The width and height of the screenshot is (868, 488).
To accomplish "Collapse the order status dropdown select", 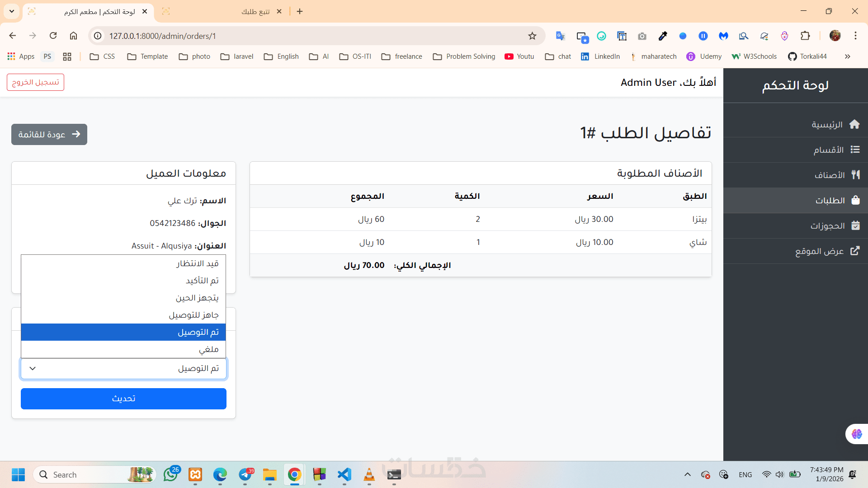I will coord(123,368).
